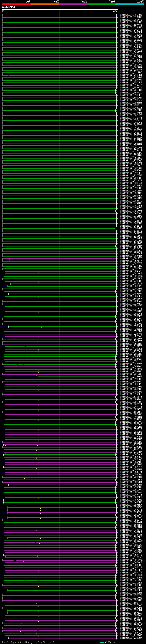Select hit UniRef100_Q3M6Y5
The width and height of the screenshot is (146, 644).
131,70
